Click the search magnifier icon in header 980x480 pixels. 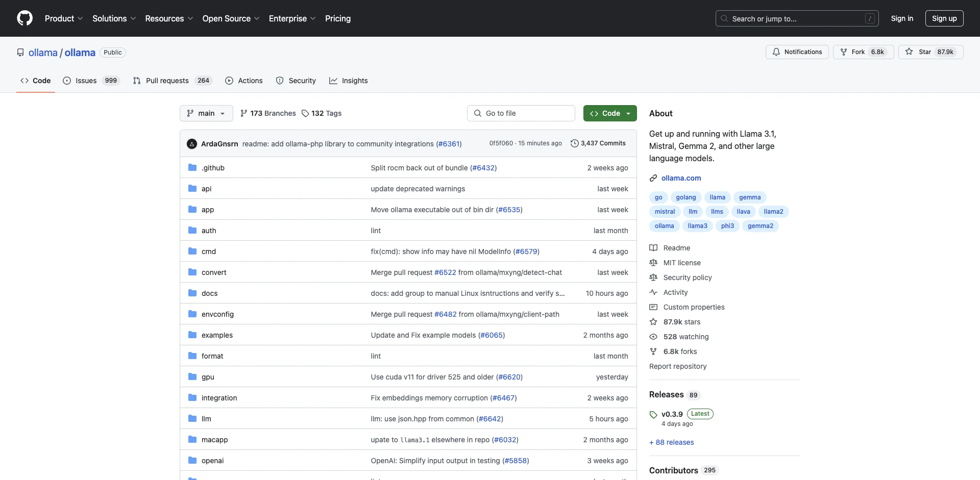[x=724, y=18]
